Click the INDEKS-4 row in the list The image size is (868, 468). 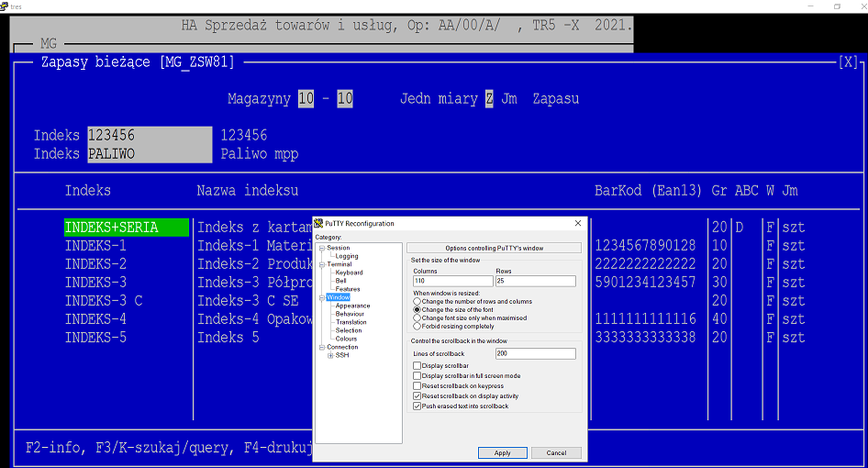tap(95, 319)
